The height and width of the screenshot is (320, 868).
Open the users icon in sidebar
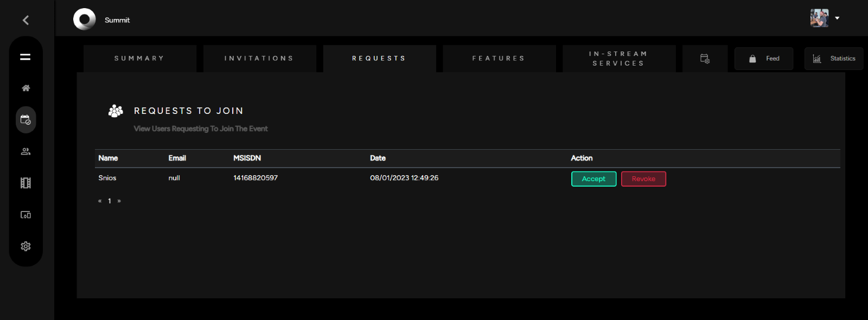pos(25,151)
